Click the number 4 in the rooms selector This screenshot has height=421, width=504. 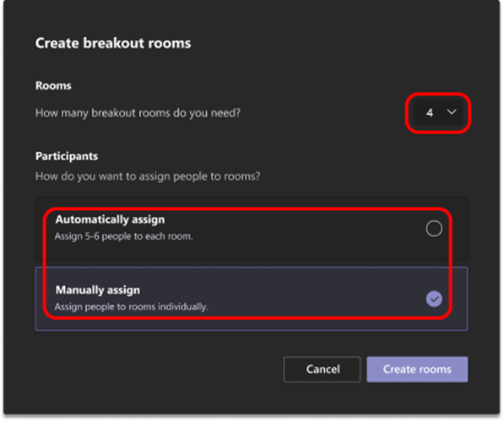[430, 112]
